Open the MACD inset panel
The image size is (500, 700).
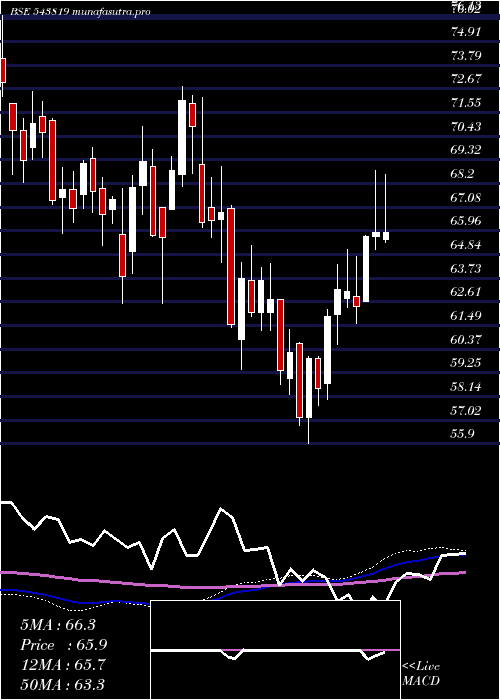click(275, 650)
